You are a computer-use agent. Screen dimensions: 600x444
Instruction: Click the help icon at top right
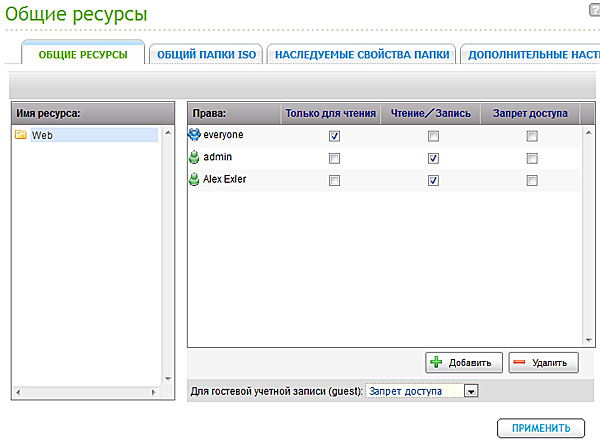[x=594, y=9]
